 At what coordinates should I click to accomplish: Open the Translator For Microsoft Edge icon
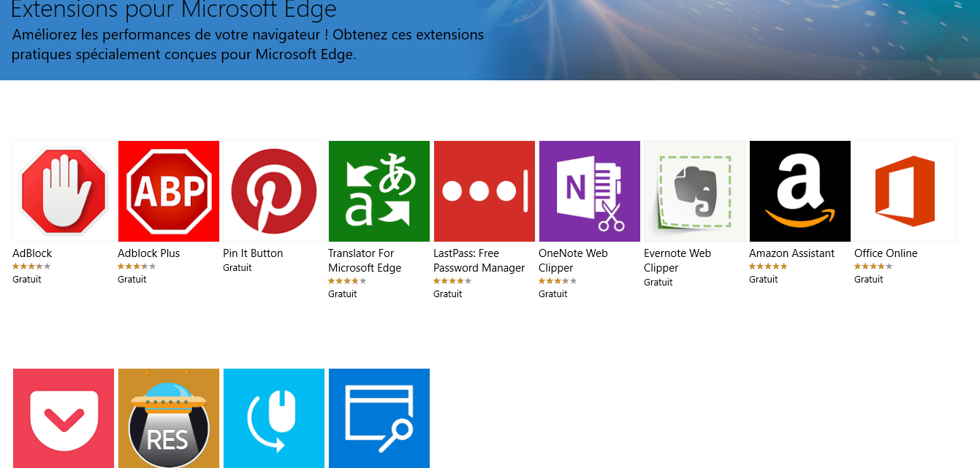[379, 191]
